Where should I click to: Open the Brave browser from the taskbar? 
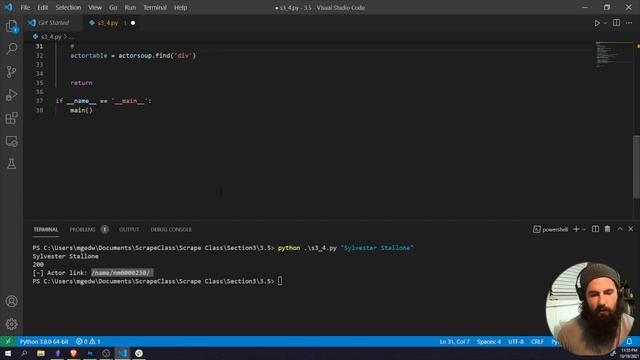click(x=73, y=353)
